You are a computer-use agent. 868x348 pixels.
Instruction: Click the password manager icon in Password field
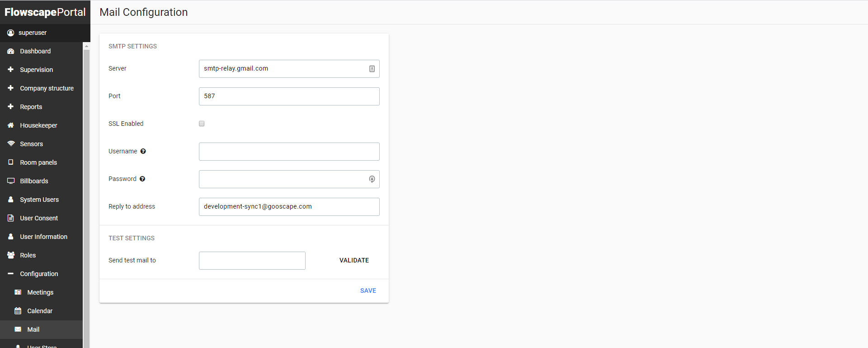tap(372, 179)
